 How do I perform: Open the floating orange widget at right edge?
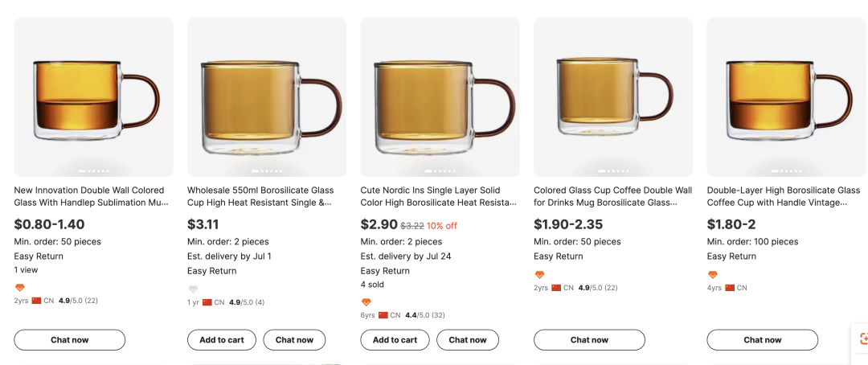point(862,338)
